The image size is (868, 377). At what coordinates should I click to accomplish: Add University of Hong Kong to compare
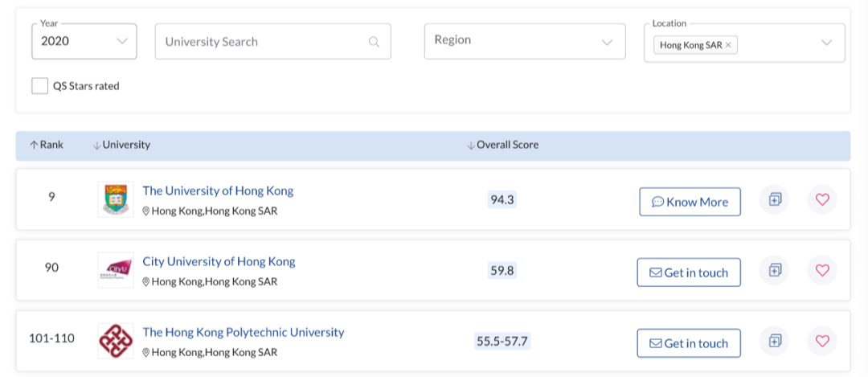pos(775,199)
